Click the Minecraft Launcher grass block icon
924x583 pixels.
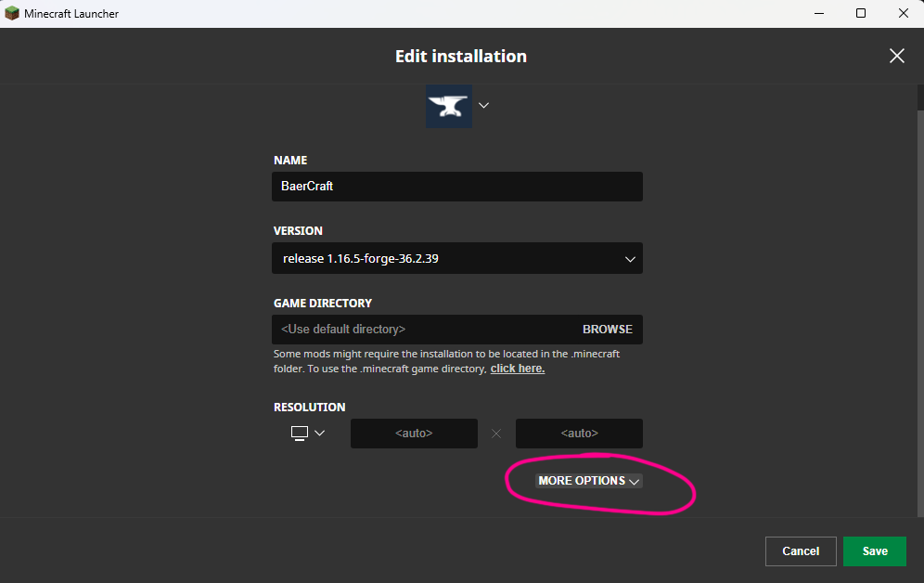coord(12,13)
